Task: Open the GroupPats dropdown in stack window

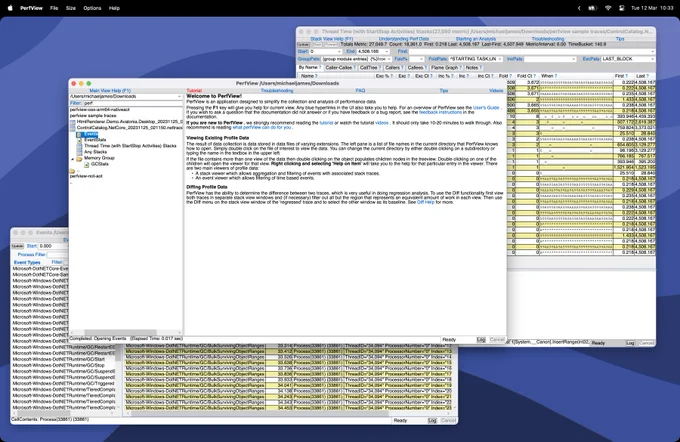Action: pos(388,59)
